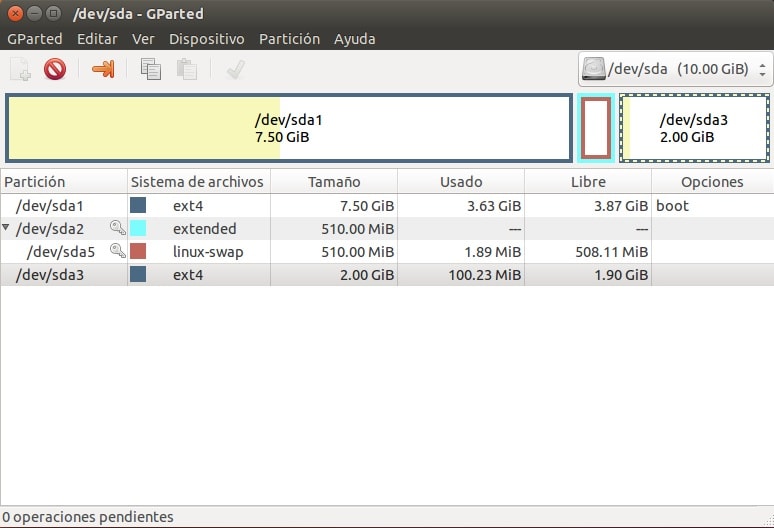Viewport: 774px width, 528px height.
Task: Open the Editar menu
Action: tap(97, 39)
